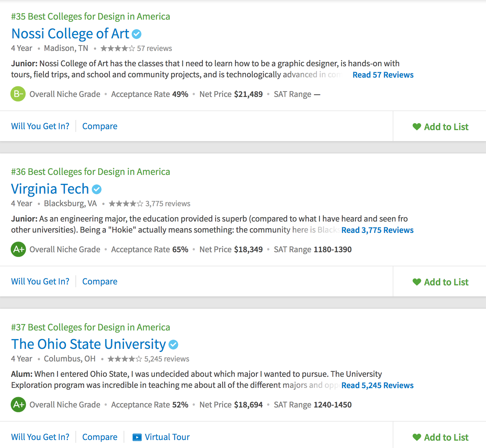The height and width of the screenshot is (448, 486).
Task: Open The Ohio State University page
Action: 88,344
